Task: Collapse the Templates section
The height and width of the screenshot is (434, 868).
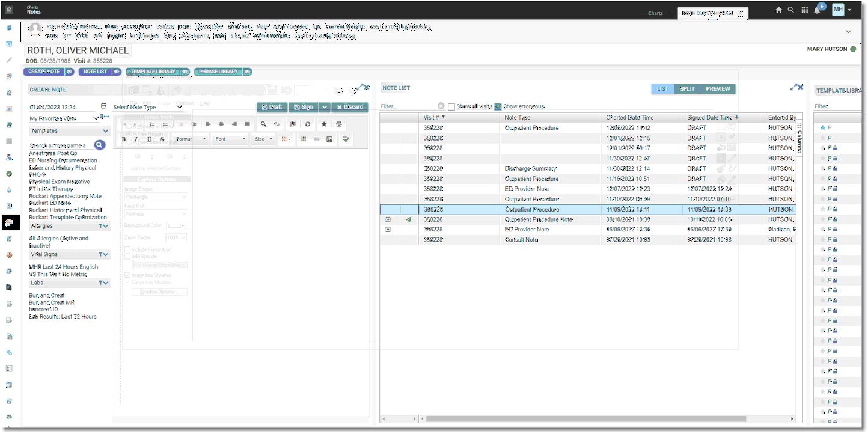Action: point(106,130)
